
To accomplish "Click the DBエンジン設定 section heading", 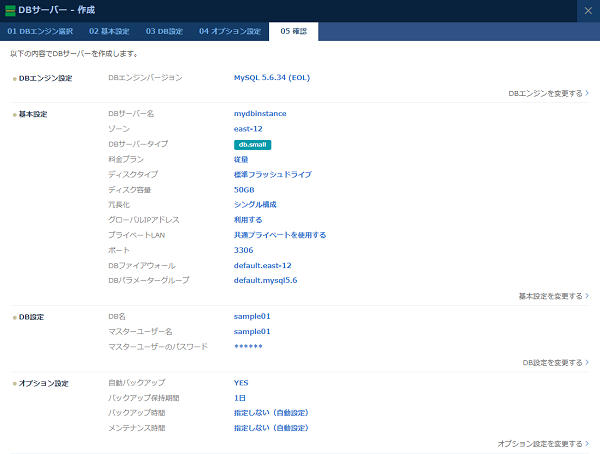I will click(x=46, y=78).
